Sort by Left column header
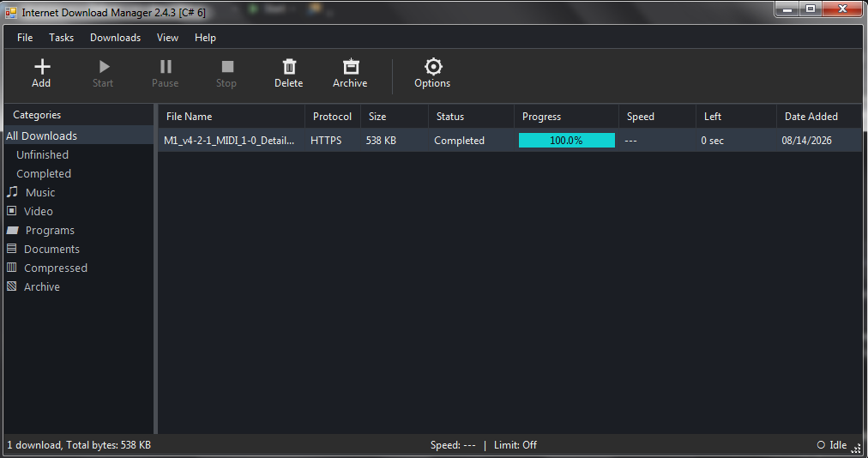 click(736, 117)
